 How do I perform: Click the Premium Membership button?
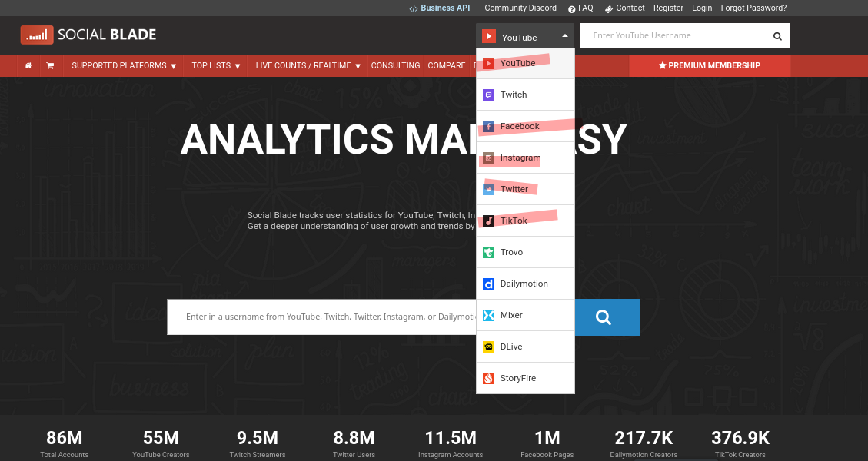[709, 66]
